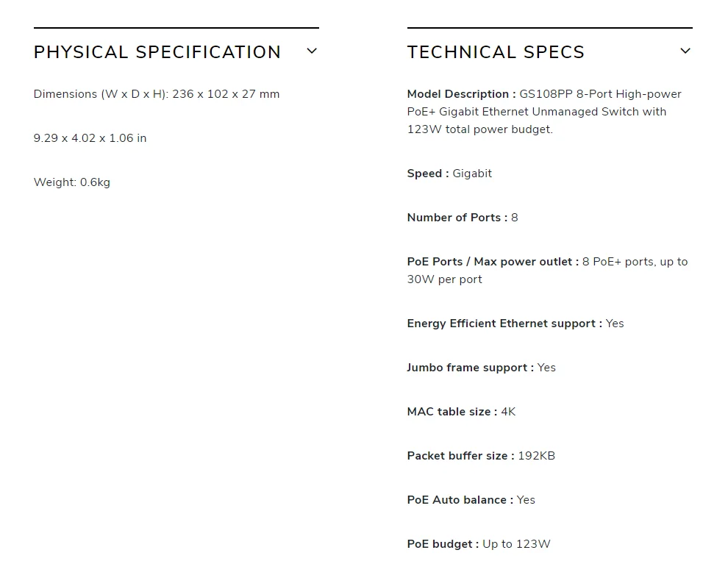
Task: Collapse the Physical Specification chevron
Action: pos(312,51)
